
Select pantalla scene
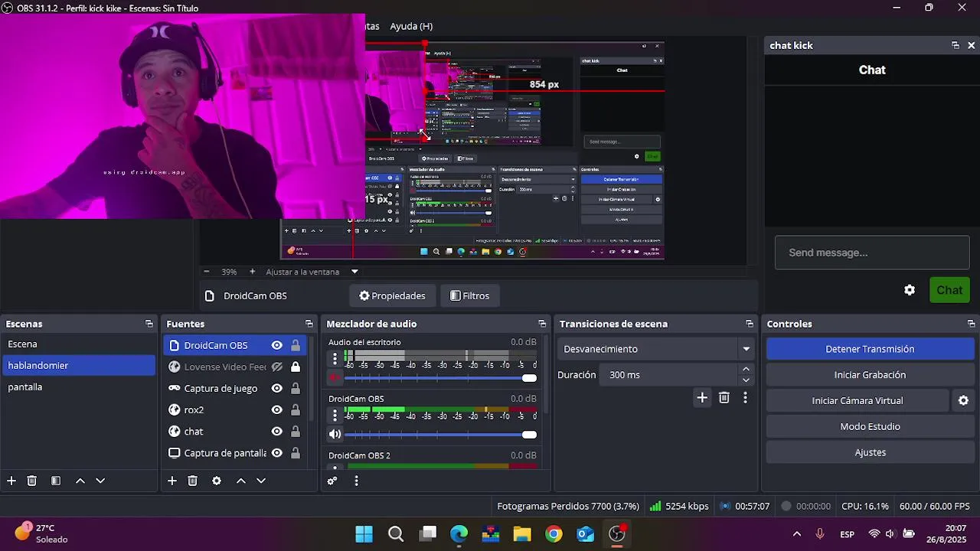pyautogui.click(x=78, y=387)
